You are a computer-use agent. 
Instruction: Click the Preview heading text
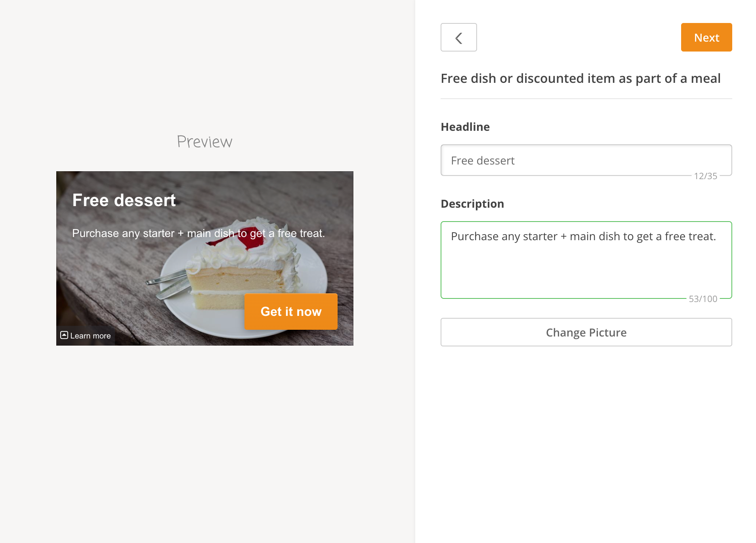[204, 141]
